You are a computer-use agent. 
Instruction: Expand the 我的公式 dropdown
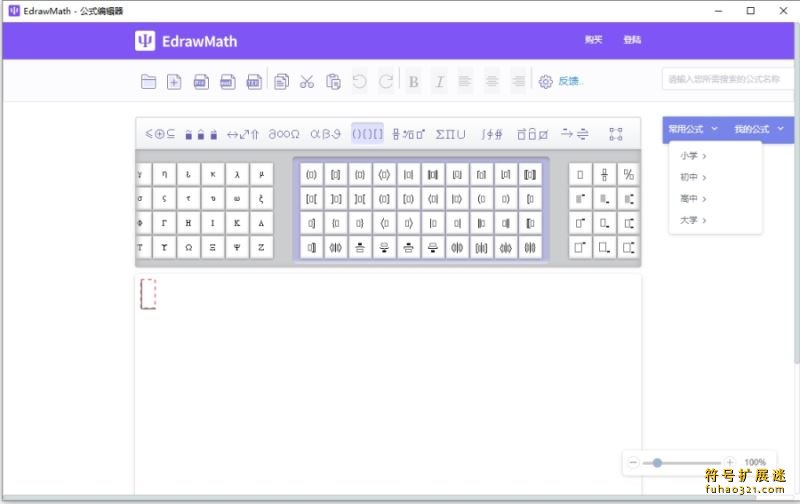click(x=759, y=129)
